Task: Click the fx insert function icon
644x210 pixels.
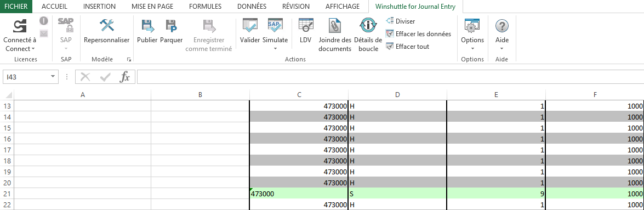Action: point(124,77)
